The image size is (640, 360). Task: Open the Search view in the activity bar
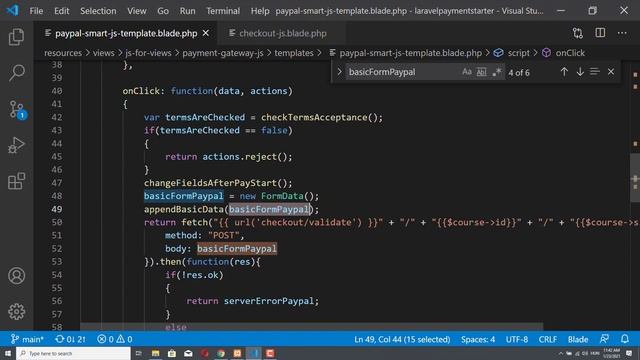tap(16, 73)
